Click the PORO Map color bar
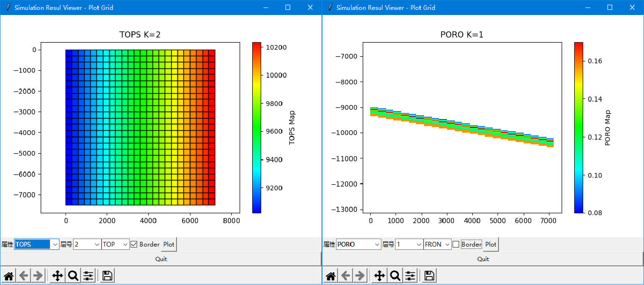Image resolution: width=644 pixels, height=285 pixels. coord(578,127)
